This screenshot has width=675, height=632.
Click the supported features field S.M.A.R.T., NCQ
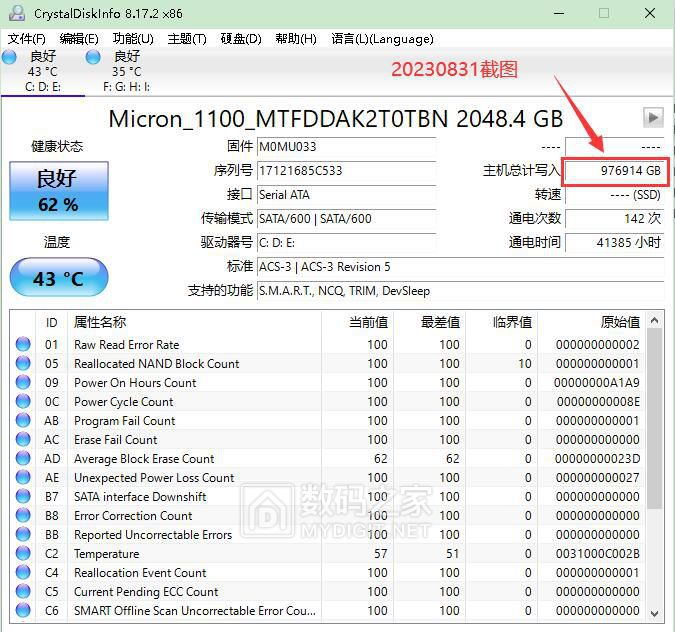pyautogui.click(x=461, y=291)
